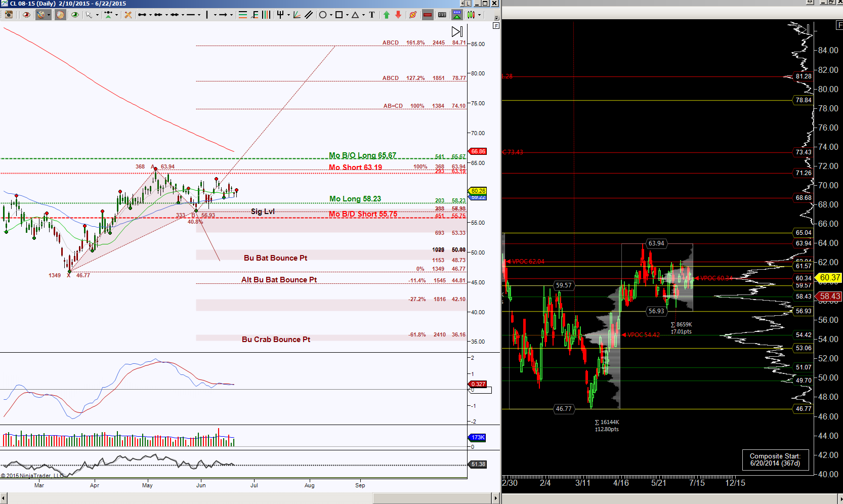Expand the toolbar overflow options
This screenshot has height=504, width=843.
(x=496, y=18)
